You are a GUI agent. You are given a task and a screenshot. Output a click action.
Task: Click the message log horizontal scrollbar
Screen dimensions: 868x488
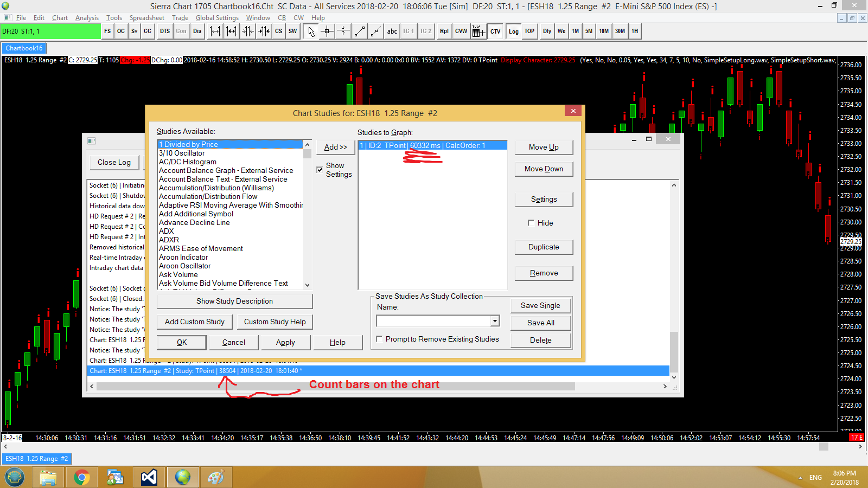[x=335, y=386]
